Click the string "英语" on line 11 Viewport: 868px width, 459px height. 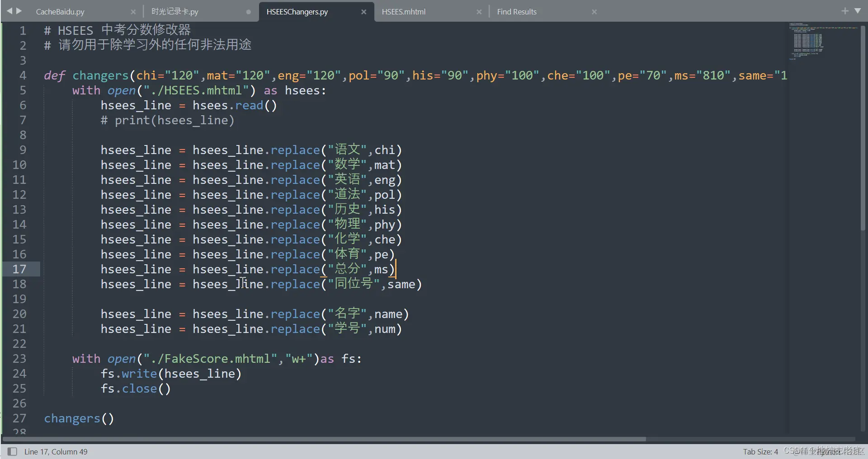[x=347, y=179]
